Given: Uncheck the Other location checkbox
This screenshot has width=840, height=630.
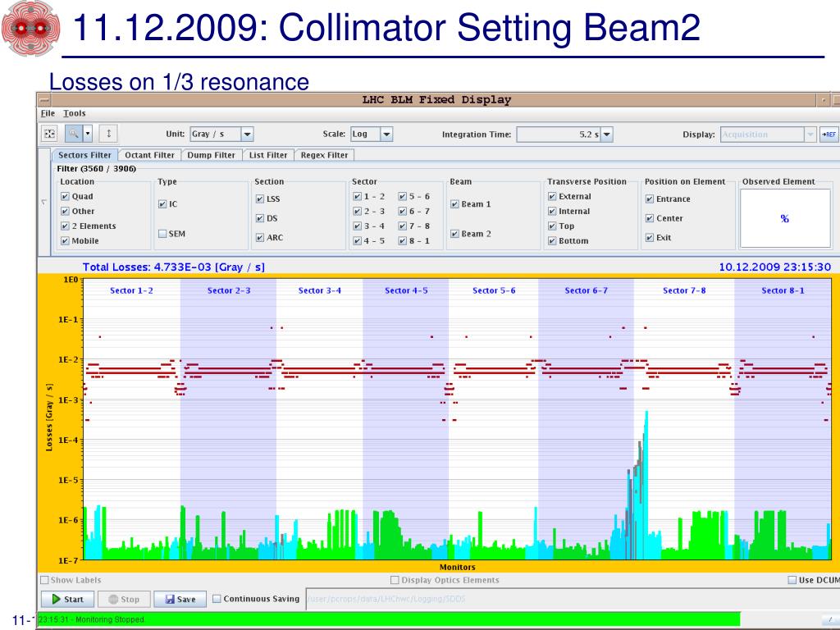Looking at the screenshot, I should [x=65, y=212].
